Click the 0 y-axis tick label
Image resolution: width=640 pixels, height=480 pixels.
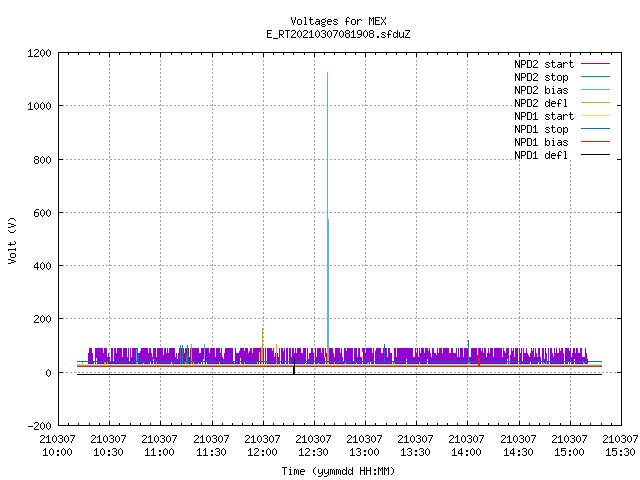49,373
